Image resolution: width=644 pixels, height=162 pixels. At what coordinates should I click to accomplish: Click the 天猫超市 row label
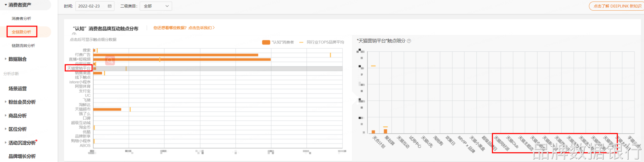(x=83, y=109)
